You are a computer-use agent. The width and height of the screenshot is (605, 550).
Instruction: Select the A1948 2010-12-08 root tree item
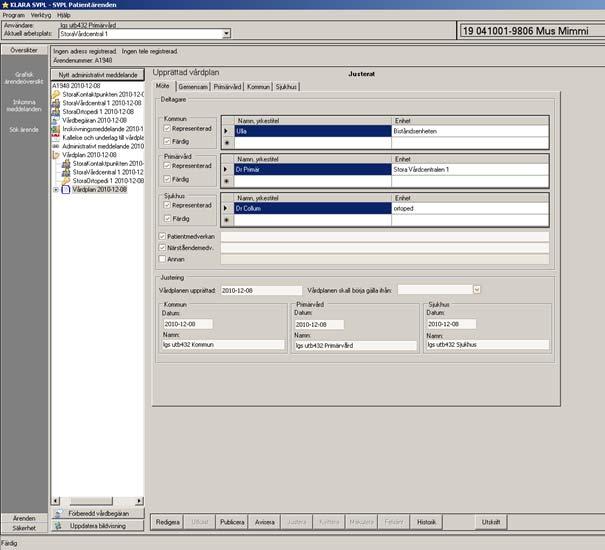(76, 86)
